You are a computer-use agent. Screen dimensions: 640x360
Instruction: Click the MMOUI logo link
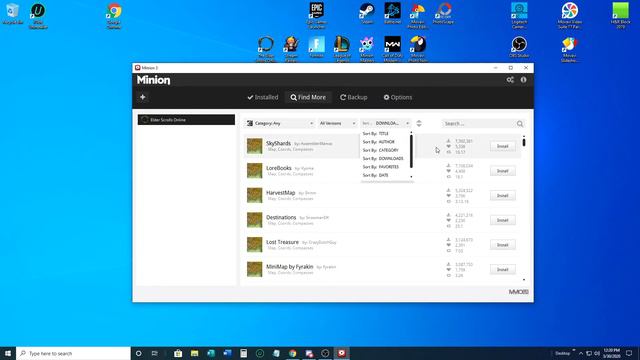pos(518,292)
